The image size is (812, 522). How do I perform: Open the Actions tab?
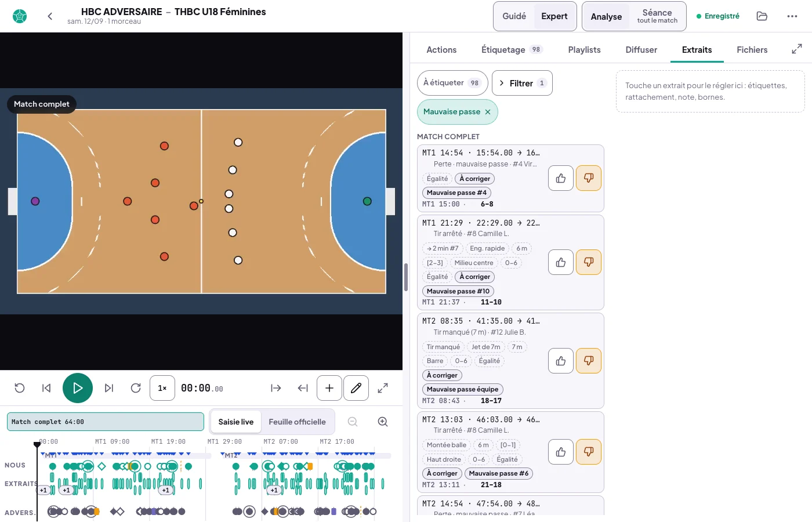point(441,50)
